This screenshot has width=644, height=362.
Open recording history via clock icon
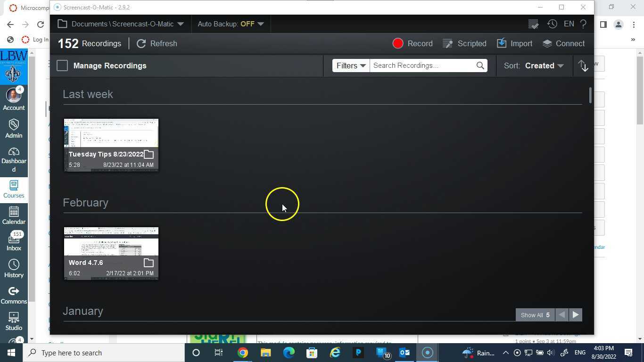(x=552, y=24)
